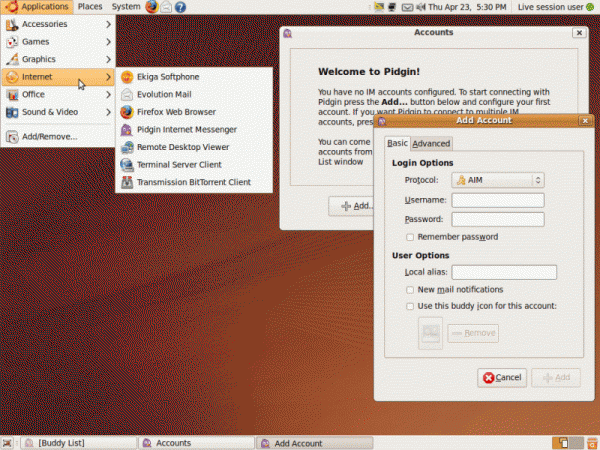Focus the Username field
This screenshot has height=450, width=600.
tap(498, 200)
